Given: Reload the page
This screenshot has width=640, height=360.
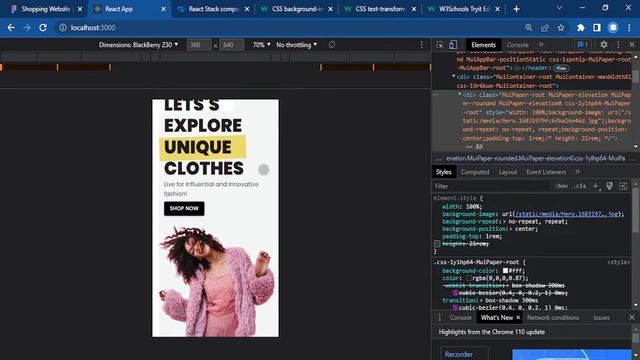Looking at the screenshot, I should 43,27.
